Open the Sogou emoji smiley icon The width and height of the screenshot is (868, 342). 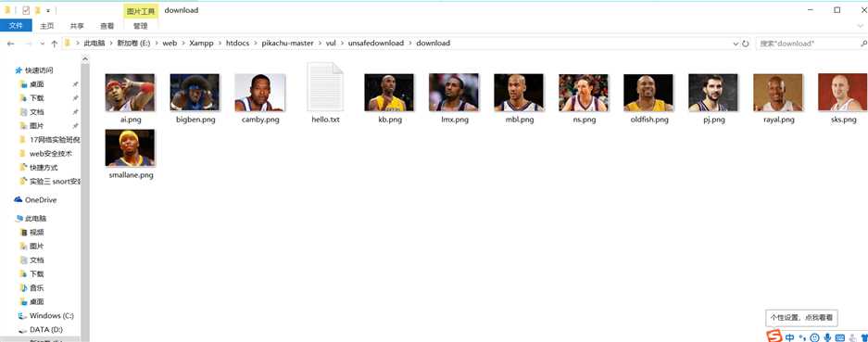[x=814, y=337]
